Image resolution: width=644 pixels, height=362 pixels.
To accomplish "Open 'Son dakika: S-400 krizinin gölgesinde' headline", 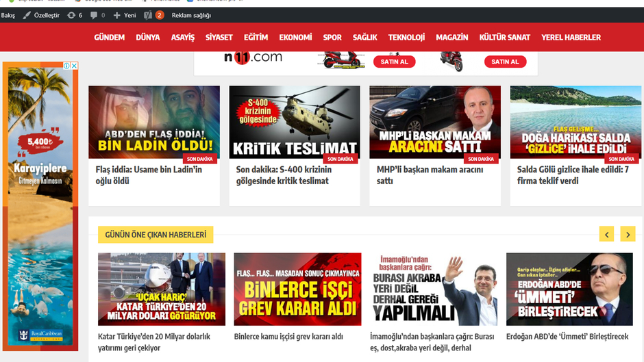I will (x=284, y=175).
